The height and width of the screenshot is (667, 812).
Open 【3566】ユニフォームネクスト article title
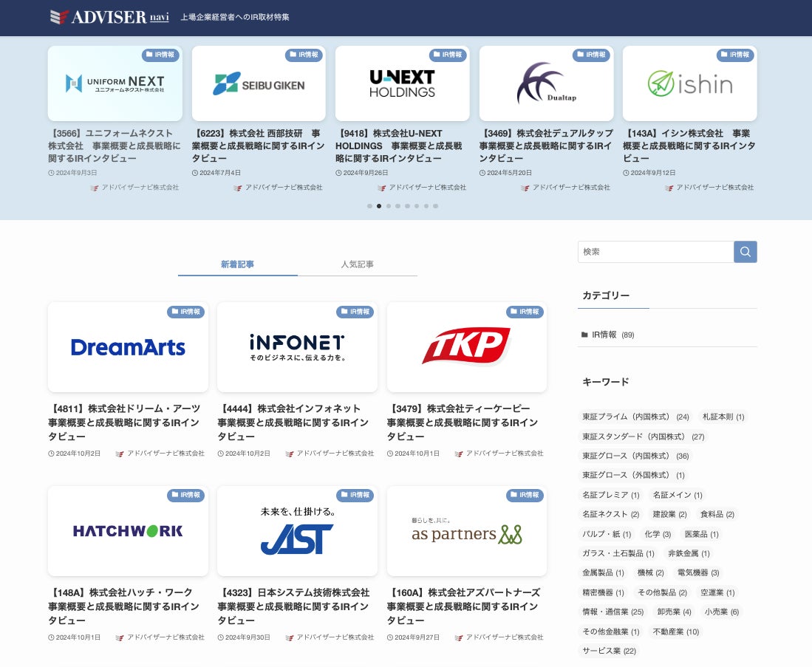(115, 146)
